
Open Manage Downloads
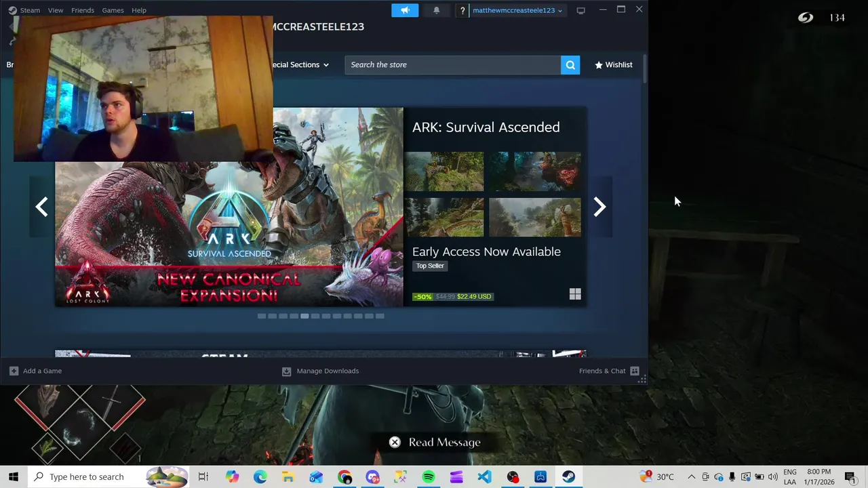(x=320, y=371)
